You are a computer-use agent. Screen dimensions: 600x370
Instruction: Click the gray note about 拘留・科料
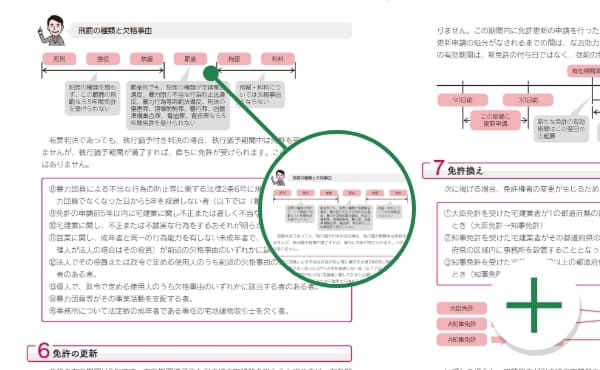(x=260, y=94)
